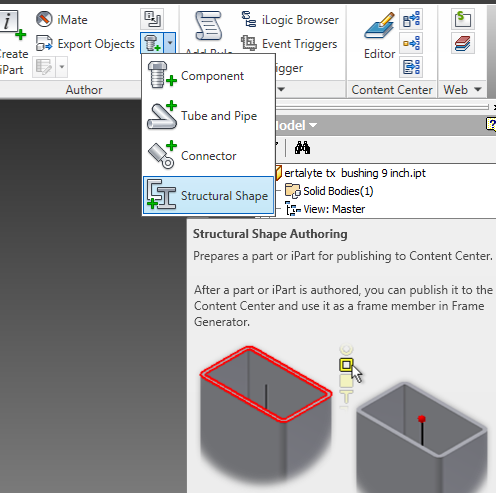The height and width of the screenshot is (493, 496).
Task: Open the Content Center Editor
Action: click(x=379, y=35)
